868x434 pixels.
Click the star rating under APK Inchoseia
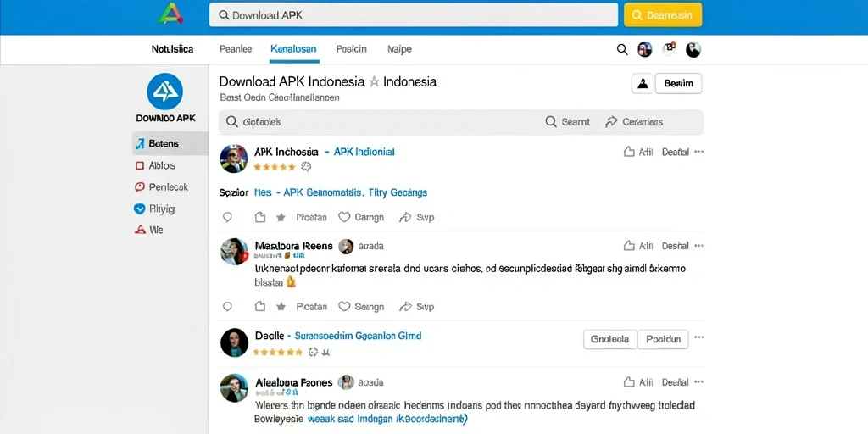pyautogui.click(x=275, y=167)
